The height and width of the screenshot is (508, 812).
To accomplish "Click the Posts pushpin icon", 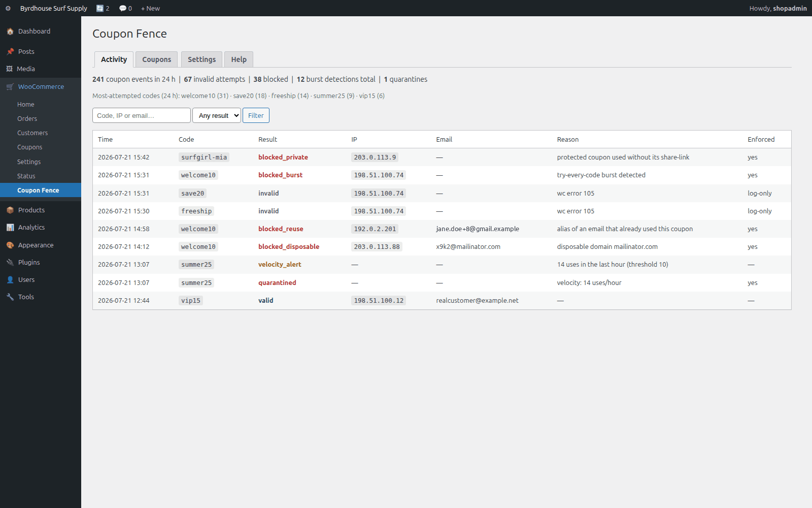I will click(x=10, y=52).
